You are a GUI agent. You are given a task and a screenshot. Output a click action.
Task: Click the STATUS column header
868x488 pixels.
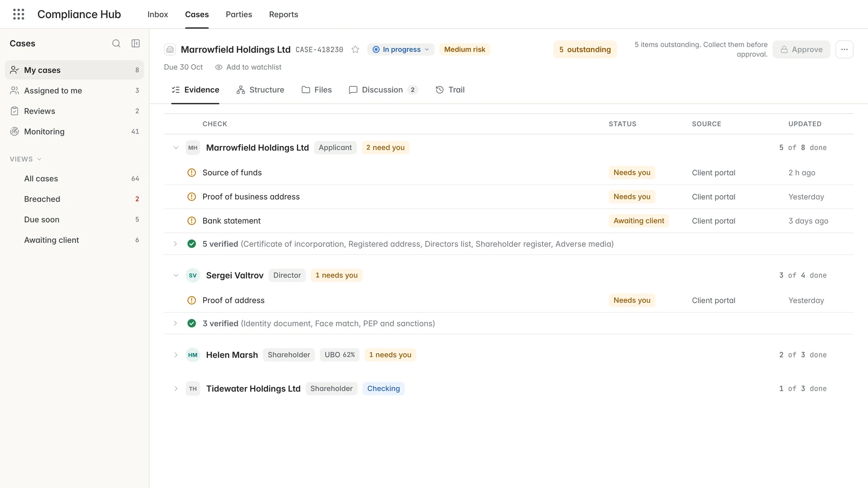pyautogui.click(x=622, y=124)
